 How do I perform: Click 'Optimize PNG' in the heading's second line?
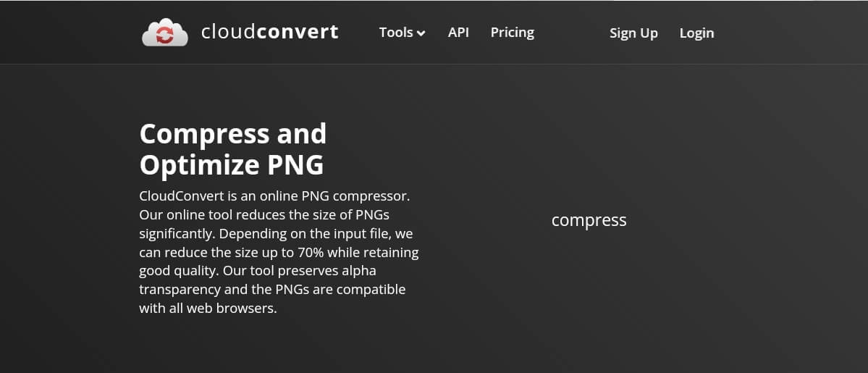[232, 165]
